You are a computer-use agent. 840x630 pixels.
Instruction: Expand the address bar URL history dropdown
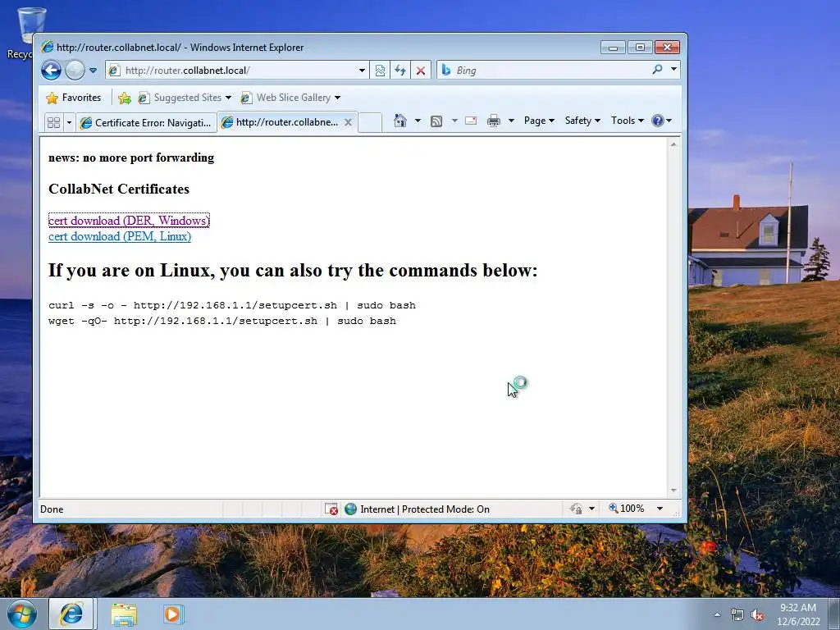click(x=362, y=71)
